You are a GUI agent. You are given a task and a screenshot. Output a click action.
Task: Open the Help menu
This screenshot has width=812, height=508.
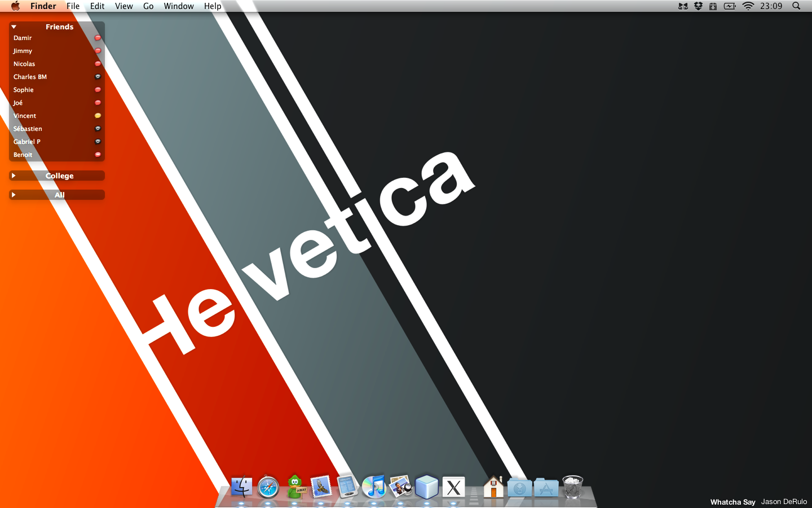point(213,6)
